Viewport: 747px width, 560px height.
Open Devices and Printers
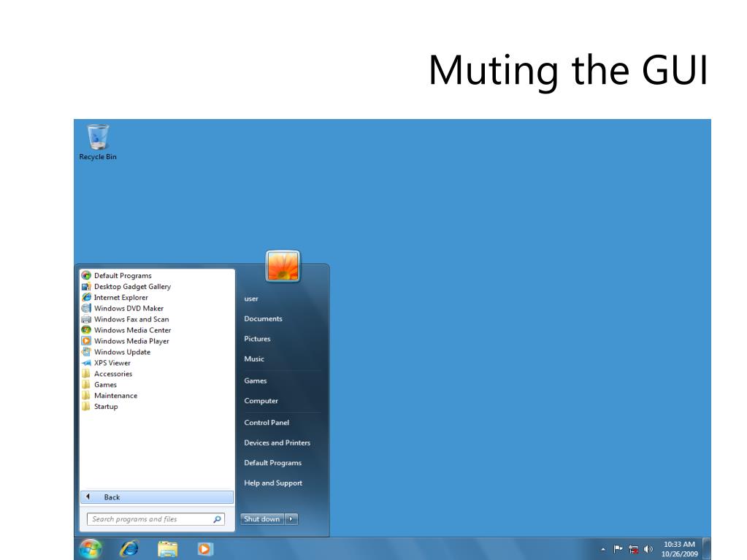pyautogui.click(x=277, y=442)
